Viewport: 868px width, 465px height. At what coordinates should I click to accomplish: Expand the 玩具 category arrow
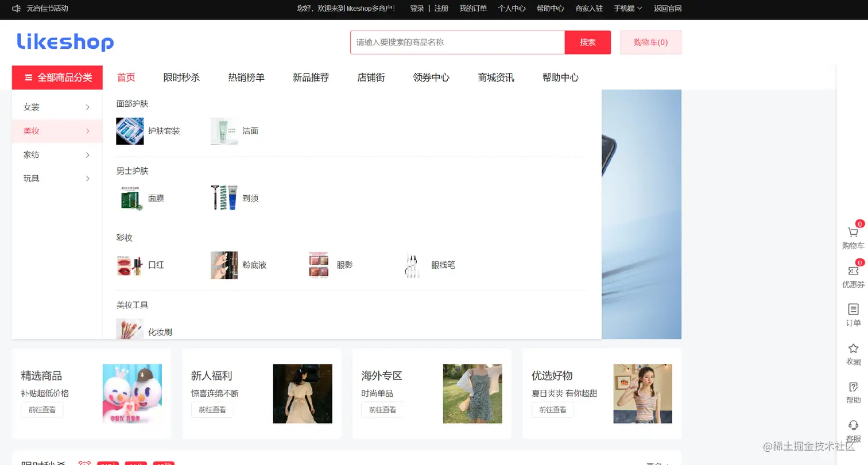click(x=87, y=179)
